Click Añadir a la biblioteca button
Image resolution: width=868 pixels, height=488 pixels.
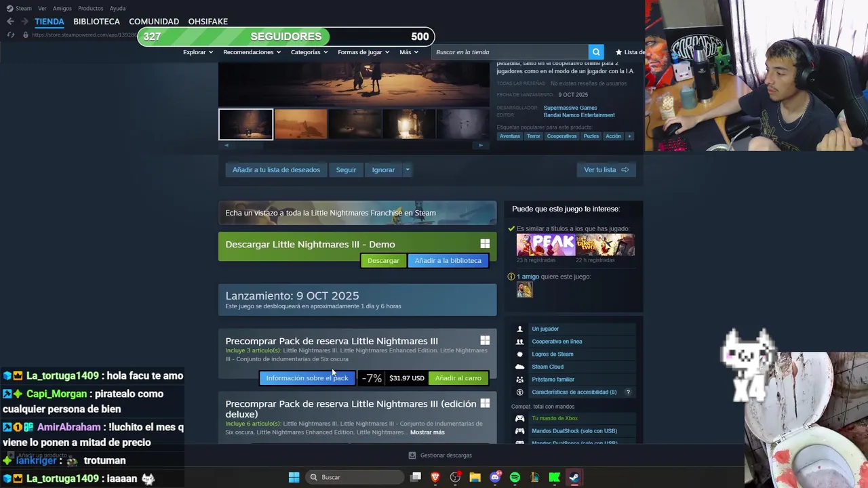tap(448, 261)
